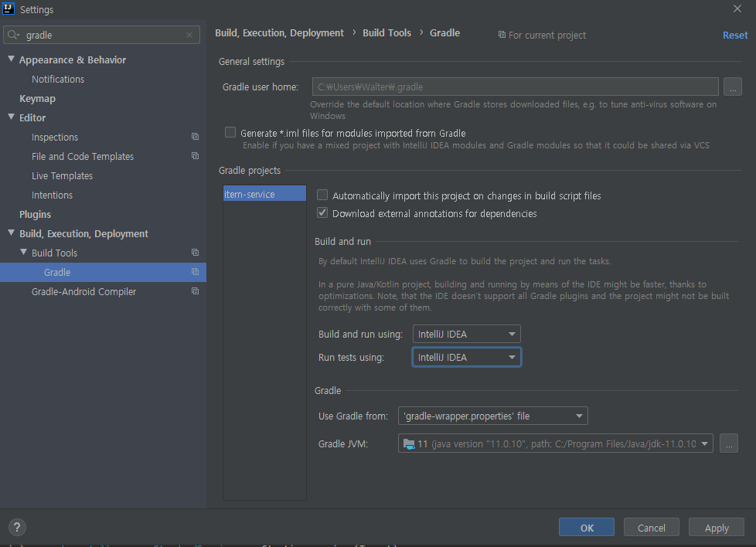The image size is (756, 547).
Task: Click the project-scope icon beside Inspections
Action: click(x=195, y=137)
